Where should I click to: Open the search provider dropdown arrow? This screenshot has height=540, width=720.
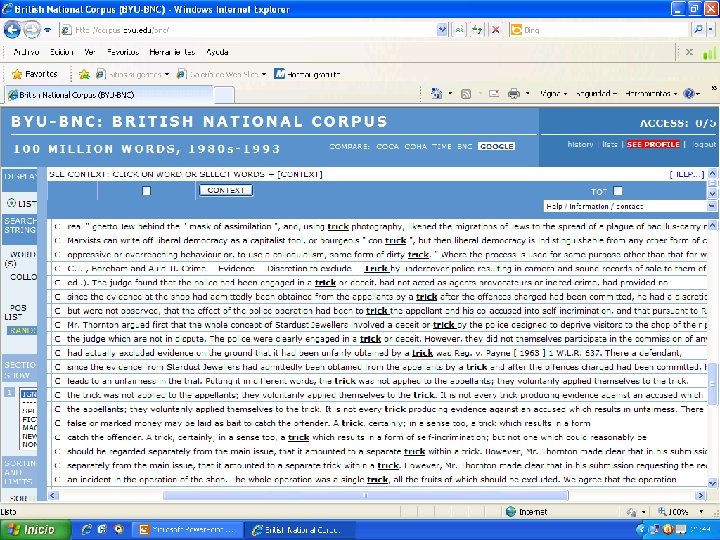(x=710, y=30)
